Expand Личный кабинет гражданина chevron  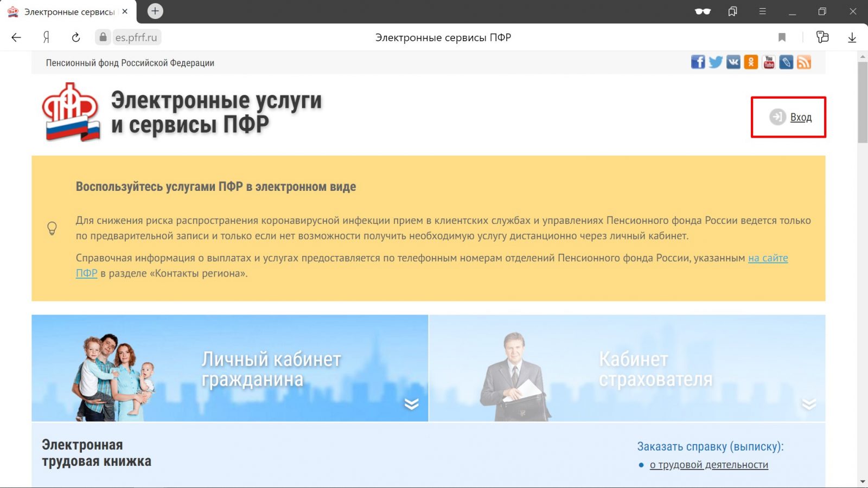[x=411, y=404]
